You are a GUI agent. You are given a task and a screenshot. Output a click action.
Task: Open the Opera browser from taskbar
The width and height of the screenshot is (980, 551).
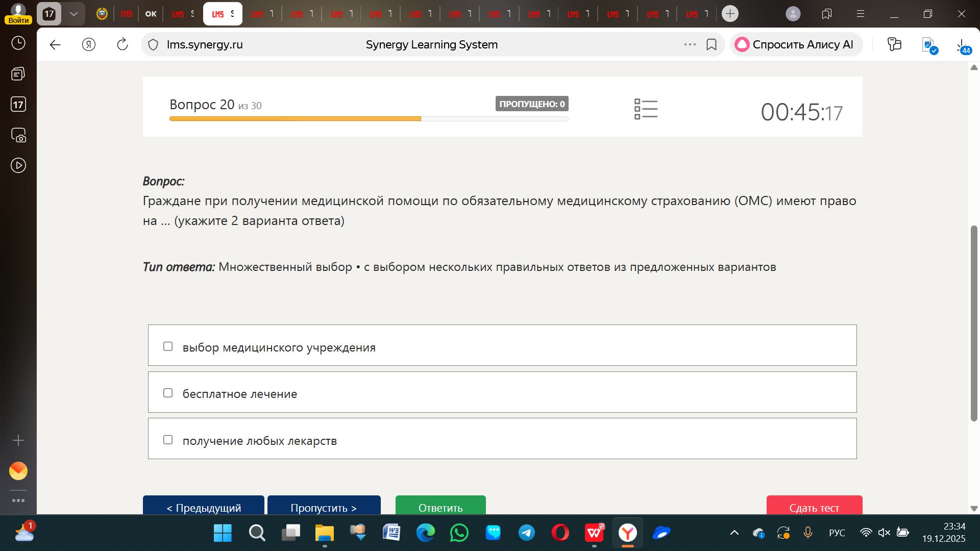[x=560, y=533]
